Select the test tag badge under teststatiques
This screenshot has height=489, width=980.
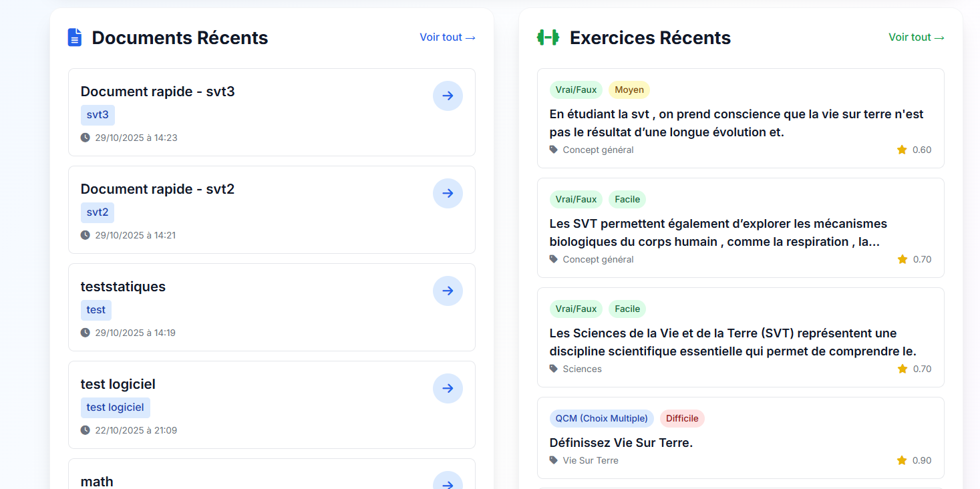[x=96, y=310]
